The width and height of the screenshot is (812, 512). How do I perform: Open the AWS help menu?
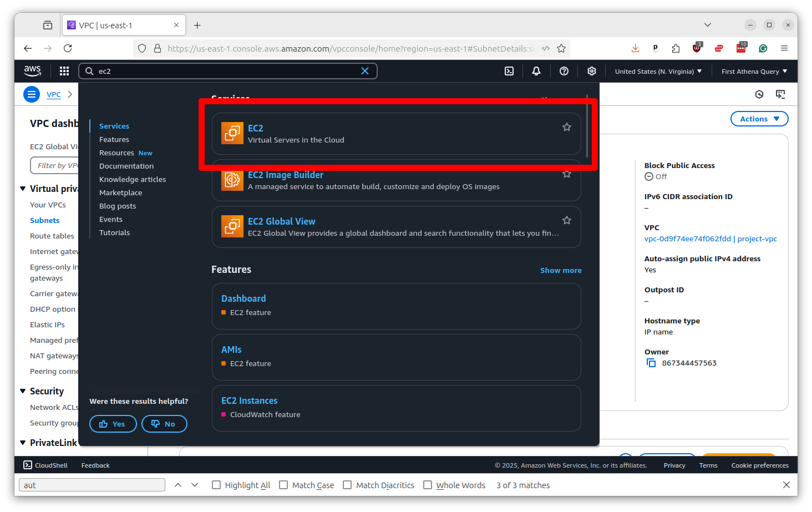pyautogui.click(x=564, y=71)
